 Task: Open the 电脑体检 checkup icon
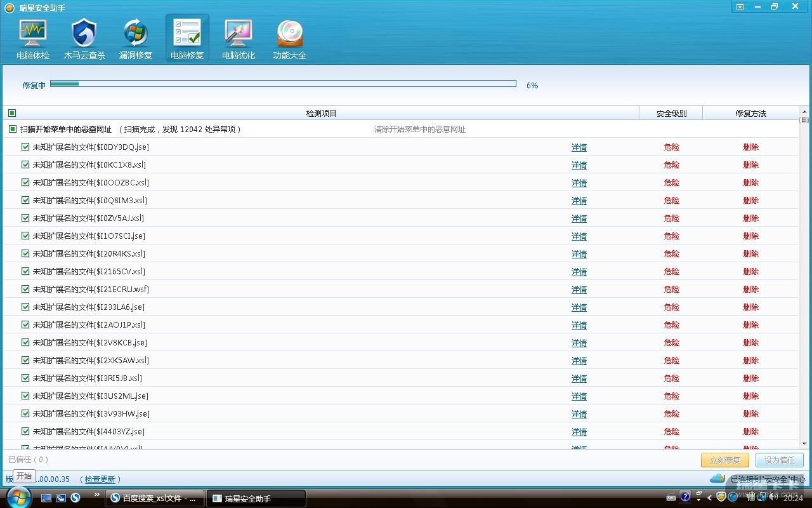[x=33, y=39]
